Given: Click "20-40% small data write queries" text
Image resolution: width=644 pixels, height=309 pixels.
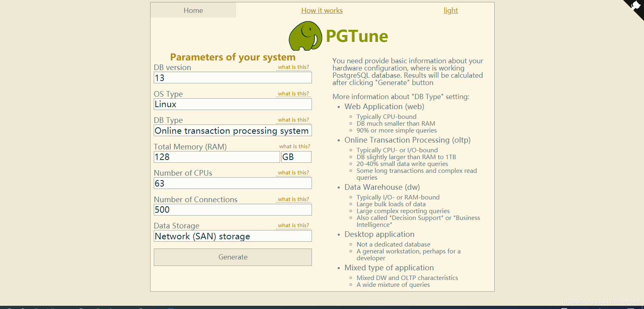Looking at the screenshot, I should click(x=402, y=164).
